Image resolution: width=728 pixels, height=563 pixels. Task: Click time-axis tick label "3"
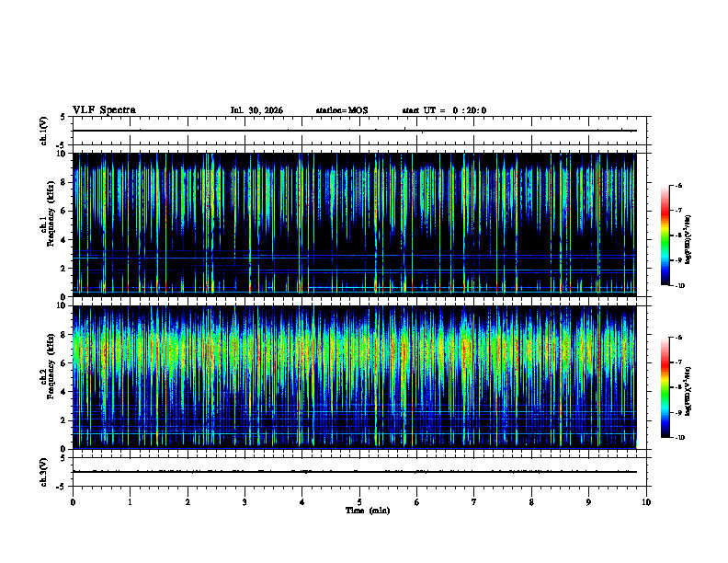tap(245, 502)
